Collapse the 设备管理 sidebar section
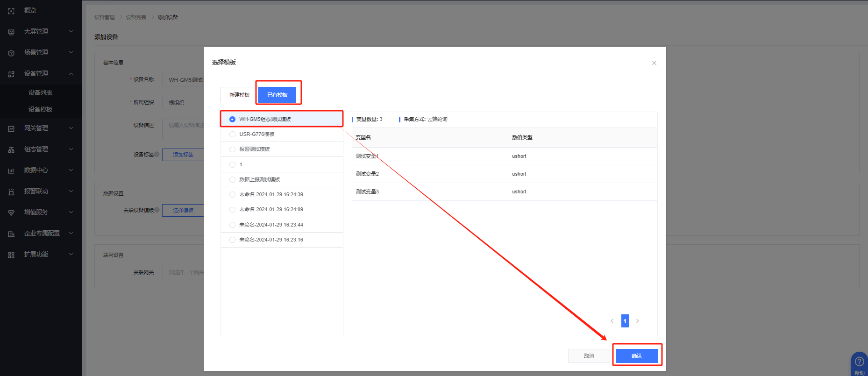This screenshot has height=376, width=868. tap(71, 74)
